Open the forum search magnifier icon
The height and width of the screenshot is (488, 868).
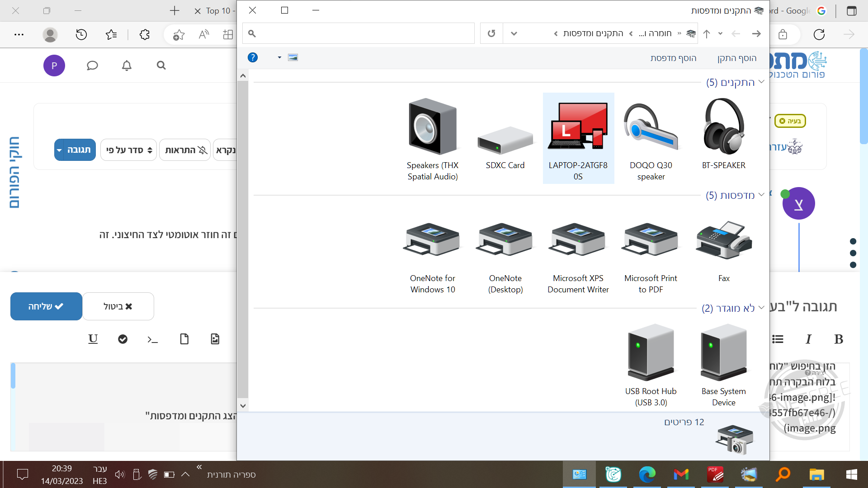[161, 66]
